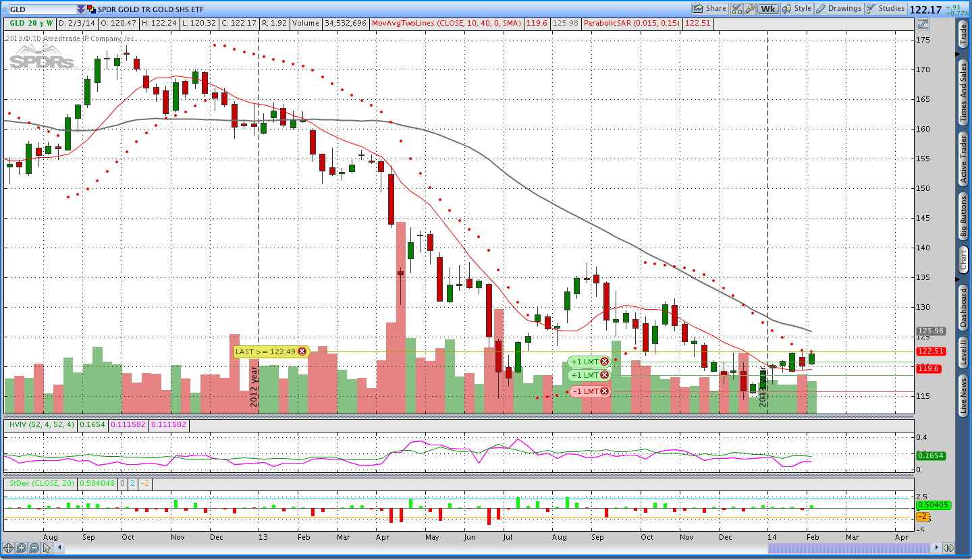Viewport: 972px width, 560px height.
Task: Click the scroll left arrow on time axis
Action: tap(59, 548)
